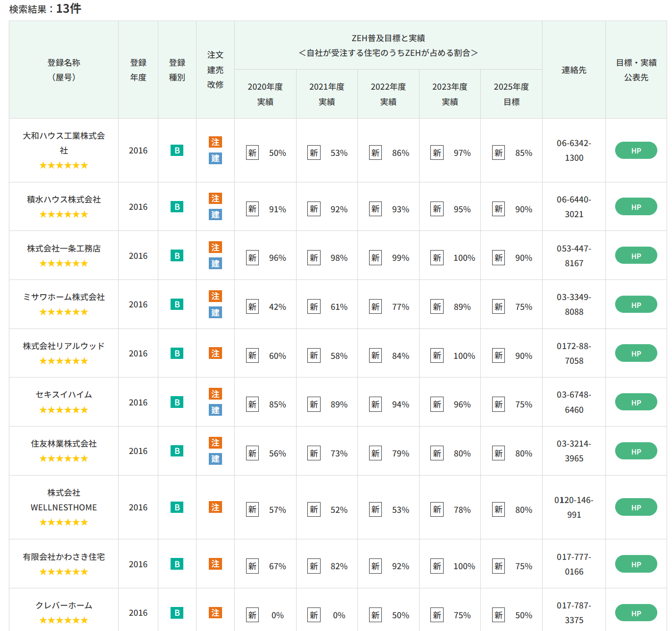Select the company name ミサワホーム株式会社

tap(64, 297)
